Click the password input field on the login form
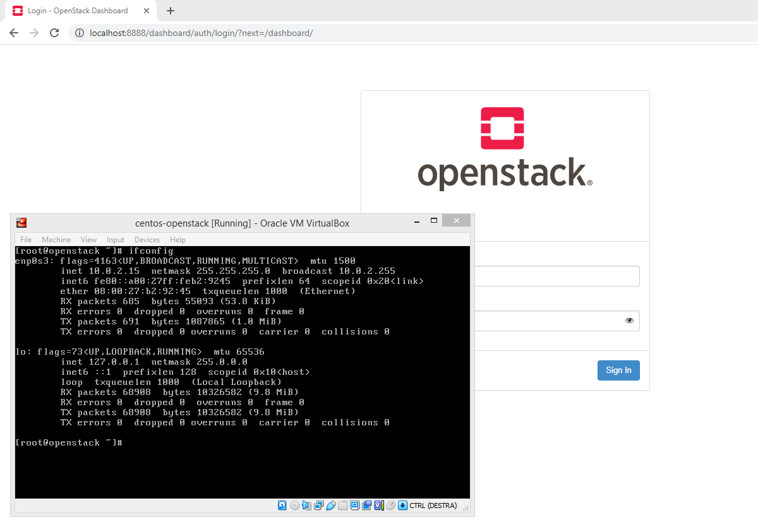Viewport: 758px width, 532px height. [x=568, y=321]
